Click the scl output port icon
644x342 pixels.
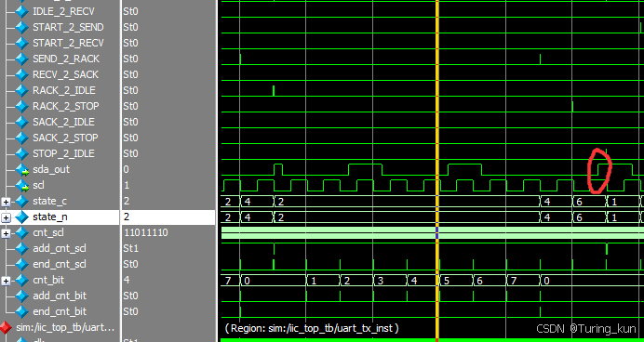[22, 186]
